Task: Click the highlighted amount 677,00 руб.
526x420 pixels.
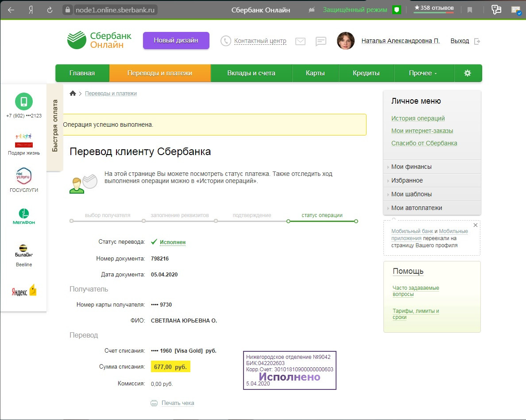Action: 170,367
